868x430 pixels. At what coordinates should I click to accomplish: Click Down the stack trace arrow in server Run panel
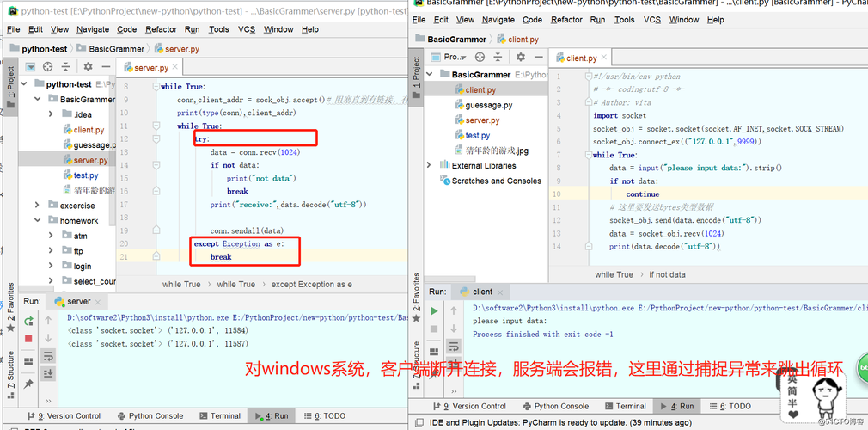[x=48, y=338]
